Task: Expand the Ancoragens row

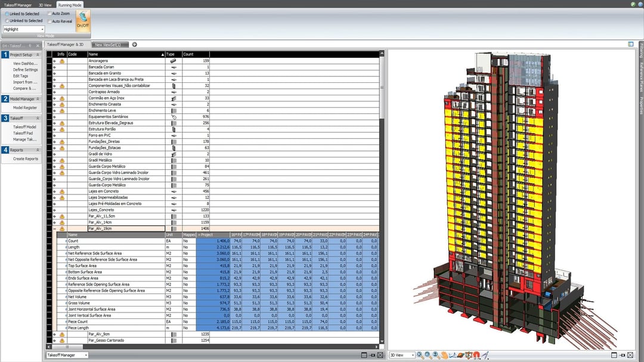Action: (54, 61)
